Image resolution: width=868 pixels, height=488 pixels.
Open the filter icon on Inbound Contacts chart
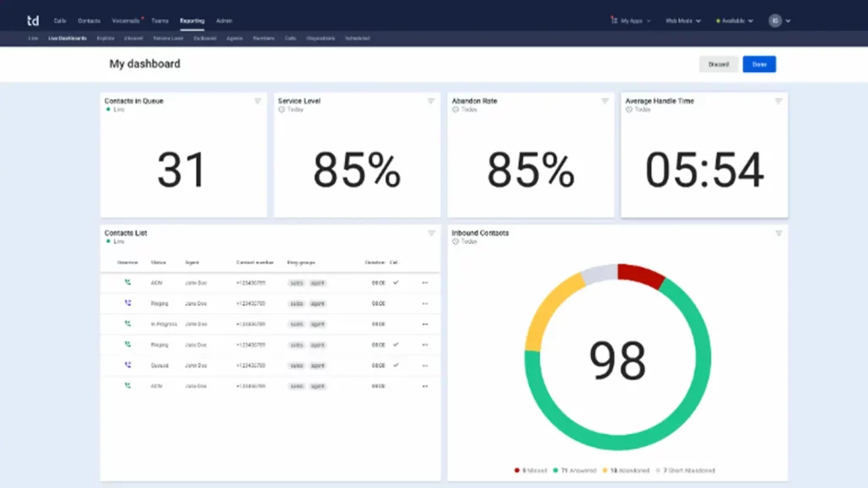click(778, 233)
